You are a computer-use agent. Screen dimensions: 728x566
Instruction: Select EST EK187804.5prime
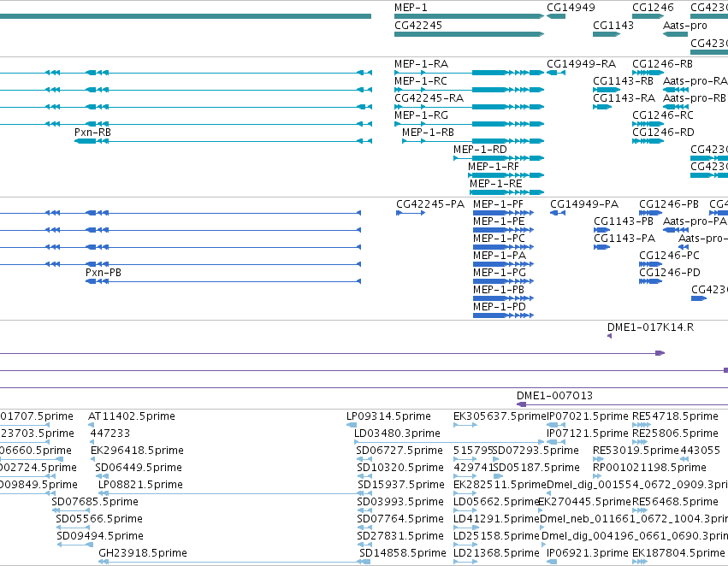tap(678, 554)
